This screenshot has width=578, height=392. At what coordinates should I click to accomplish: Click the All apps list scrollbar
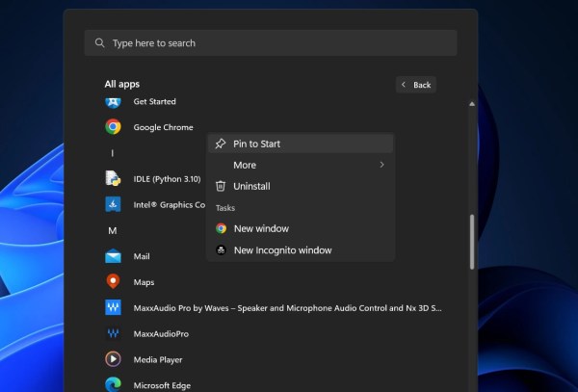click(471, 241)
